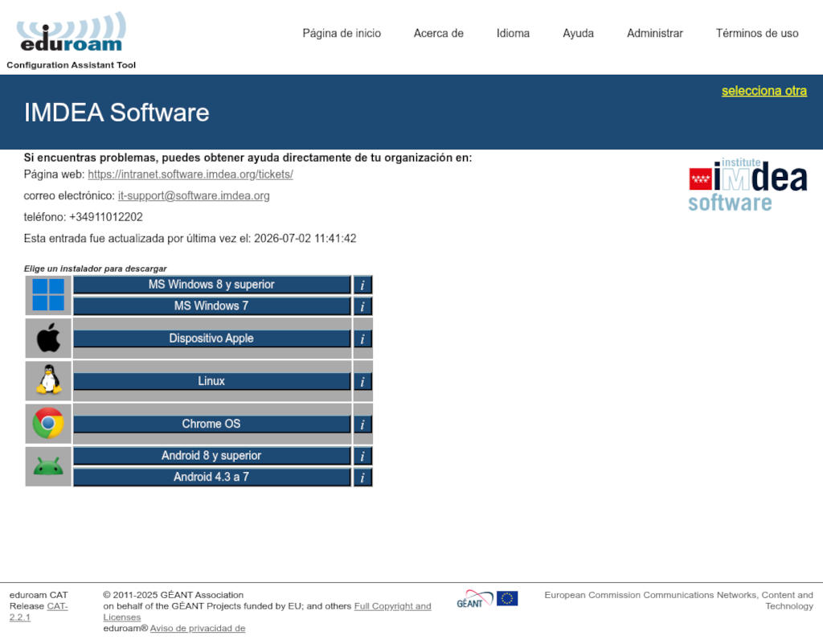Click the Android robot icon

pyautogui.click(x=48, y=466)
